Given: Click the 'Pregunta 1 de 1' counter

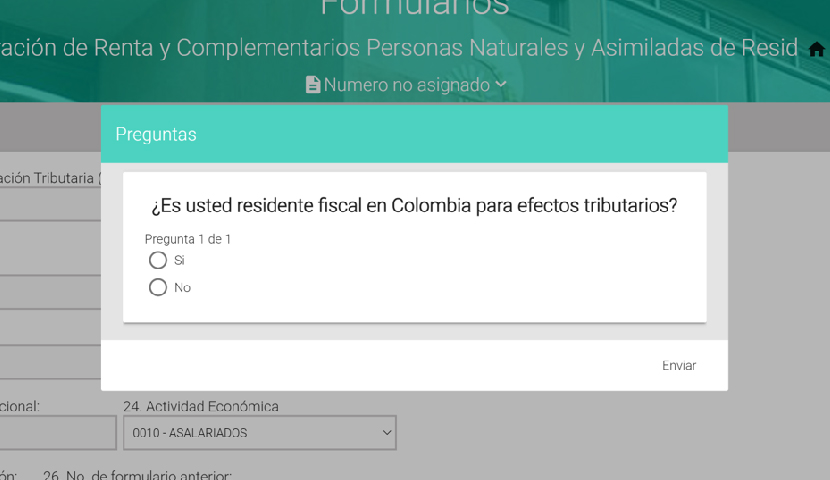Looking at the screenshot, I should [x=188, y=239].
